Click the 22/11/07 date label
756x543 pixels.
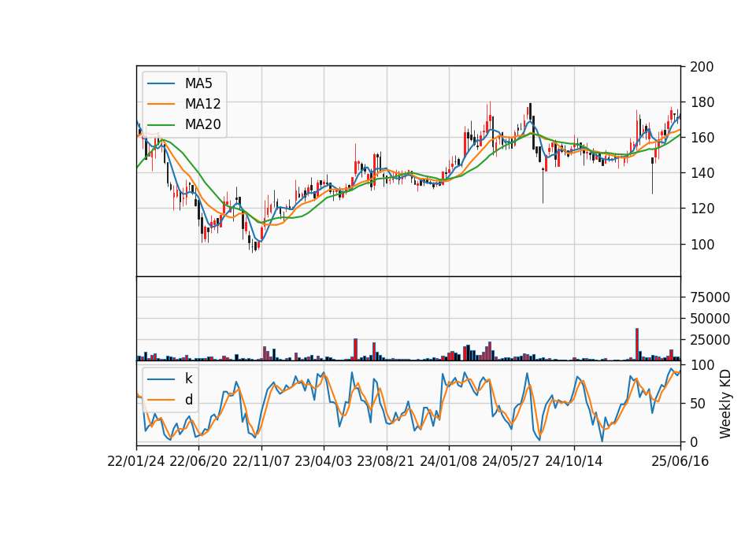(x=261, y=461)
